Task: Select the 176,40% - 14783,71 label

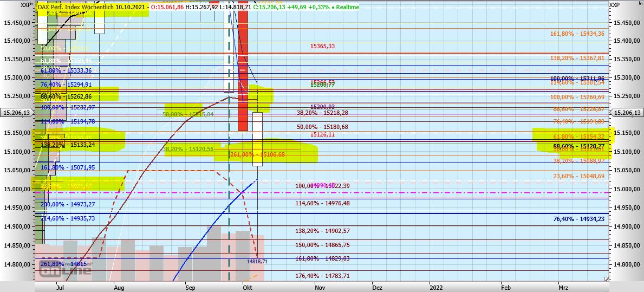Action: click(x=322, y=276)
